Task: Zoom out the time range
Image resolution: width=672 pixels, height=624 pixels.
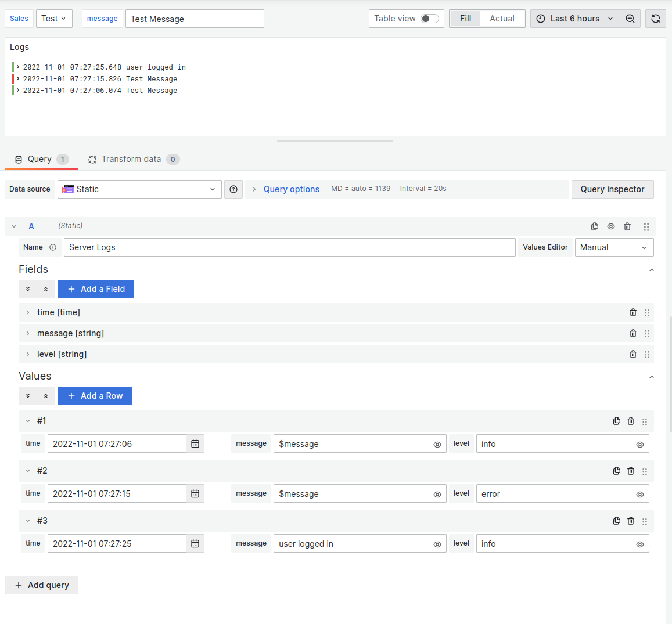Action: (630, 18)
